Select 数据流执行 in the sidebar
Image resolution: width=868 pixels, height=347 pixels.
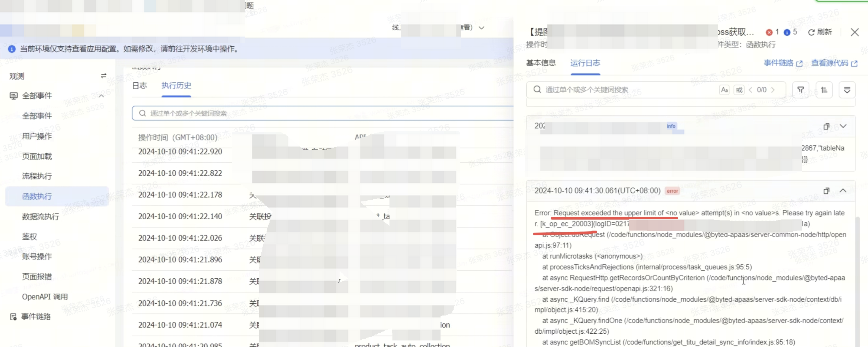click(41, 217)
